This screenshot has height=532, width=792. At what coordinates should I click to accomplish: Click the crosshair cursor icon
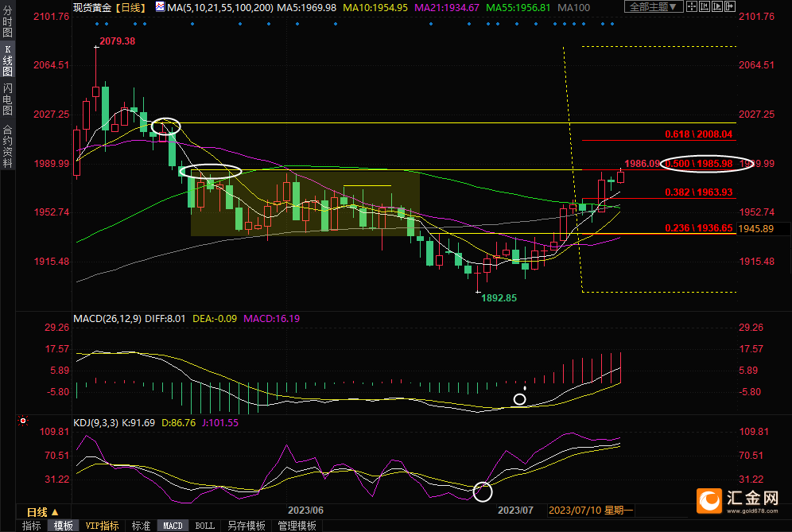click(692, 6)
